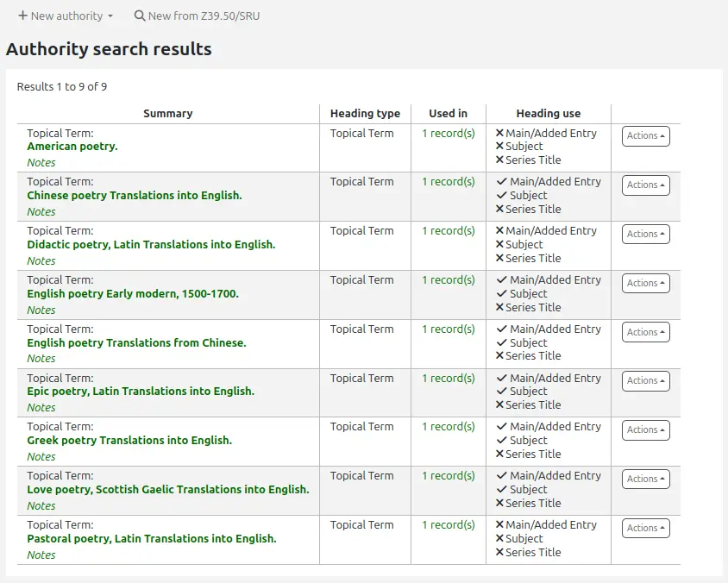The width and height of the screenshot is (728, 583).
Task: Click New from Z39.50/SRU search button
Action: [x=197, y=16]
